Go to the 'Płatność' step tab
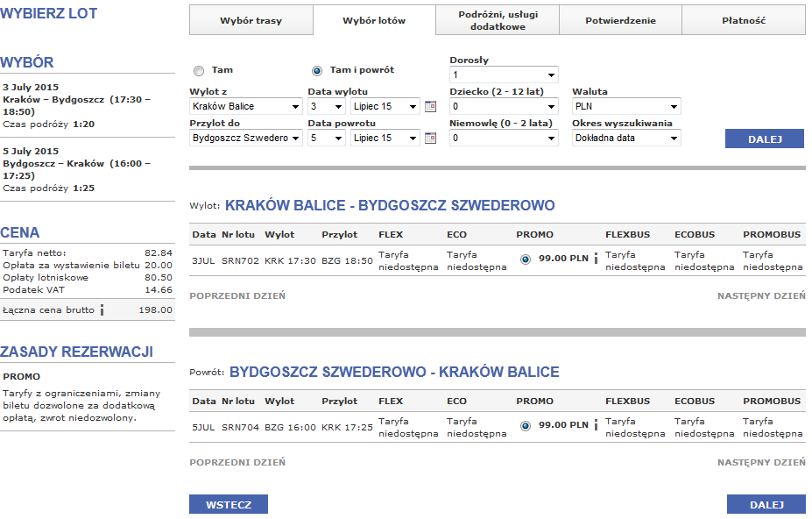This screenshot has width=812, height=519. [744, 20]
